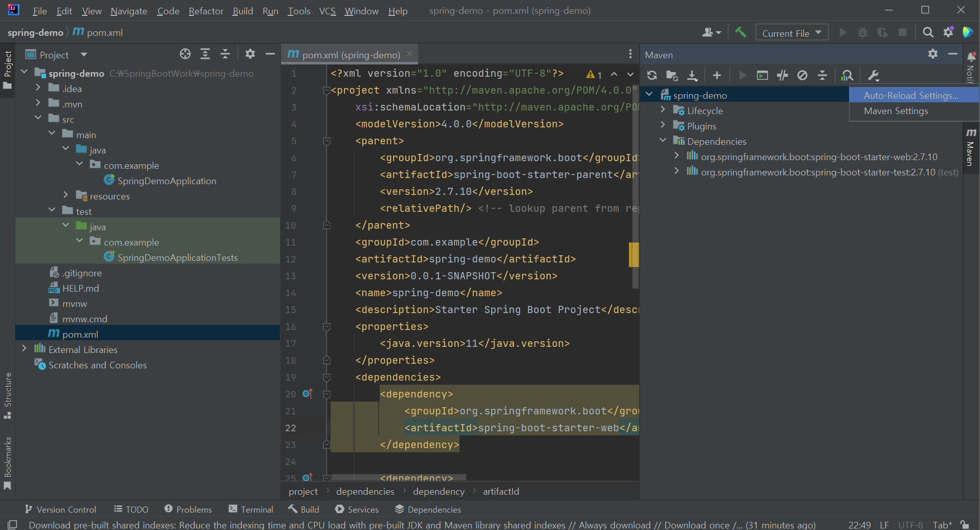Screen dimensions: 980x530
Task: Open Project panel gear options
Action: click(250, 54)
